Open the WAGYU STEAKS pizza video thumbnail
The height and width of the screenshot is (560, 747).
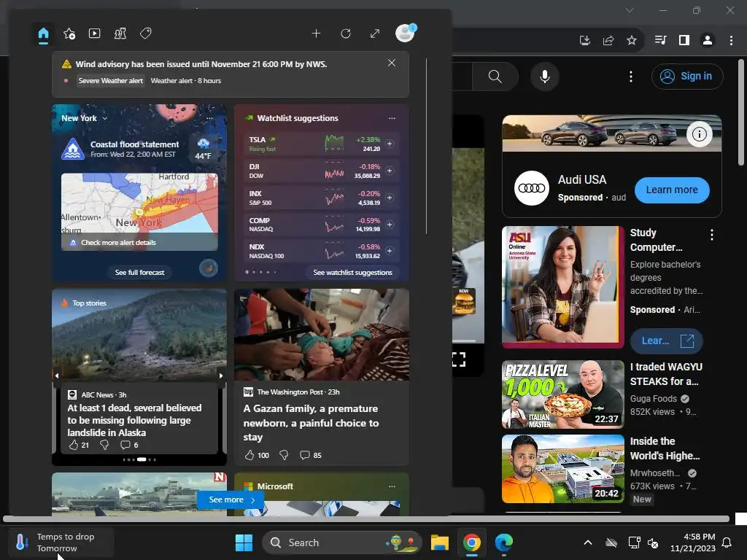[562, 394]
